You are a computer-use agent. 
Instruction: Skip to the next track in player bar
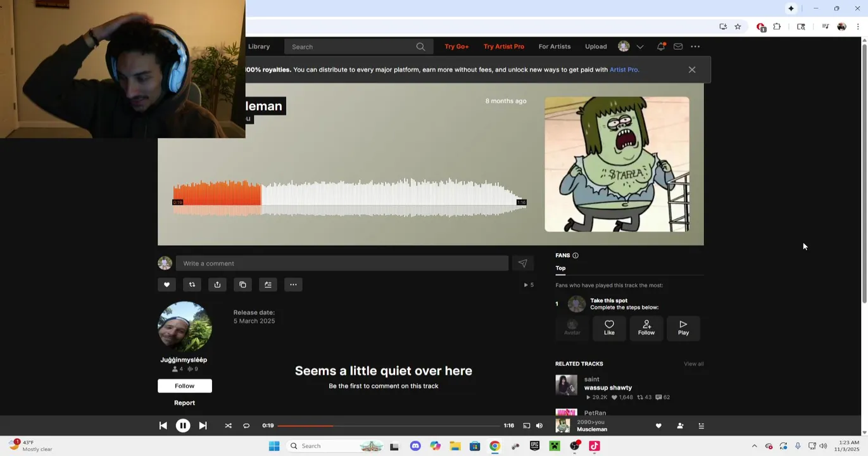[203, 426]
